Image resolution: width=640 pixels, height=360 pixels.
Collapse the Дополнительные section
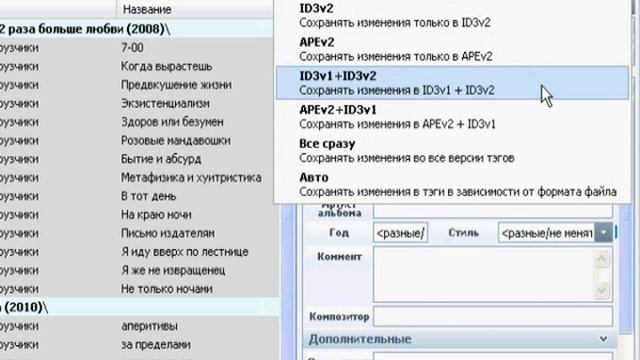[x=603, y=339]
